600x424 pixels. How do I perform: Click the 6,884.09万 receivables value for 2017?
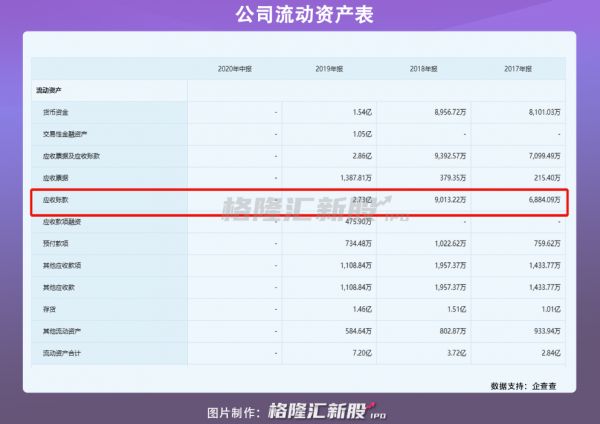[535, 200]
